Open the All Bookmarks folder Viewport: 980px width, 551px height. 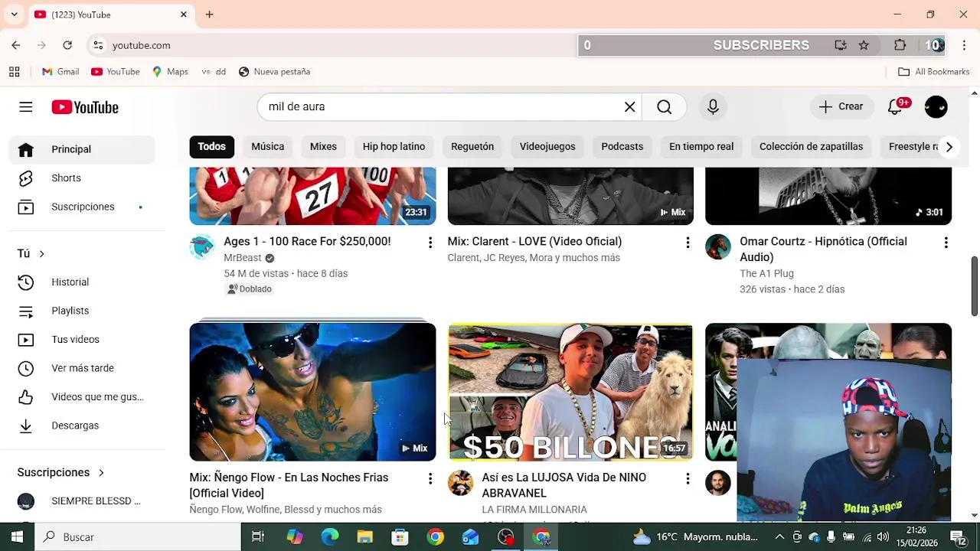coord(933,72)
